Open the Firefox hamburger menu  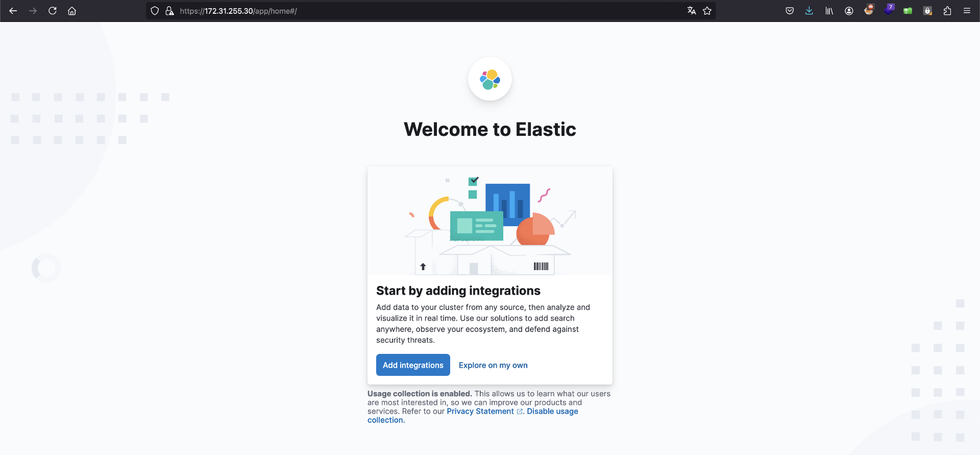click(967, 11)
